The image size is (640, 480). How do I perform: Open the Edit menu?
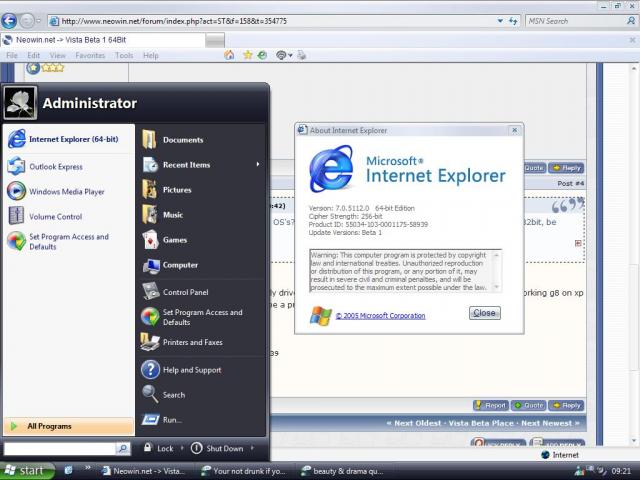[33, 56]
